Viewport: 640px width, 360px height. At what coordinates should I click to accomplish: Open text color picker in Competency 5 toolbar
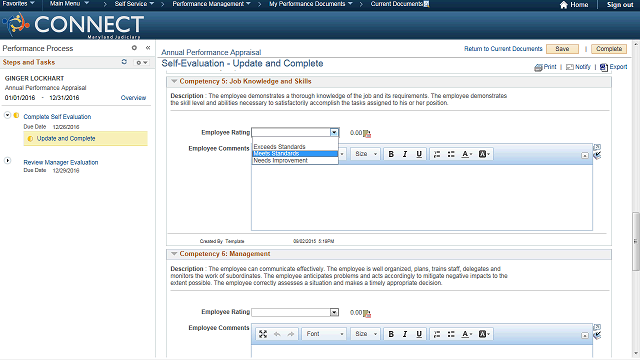(x=467, y=154)
